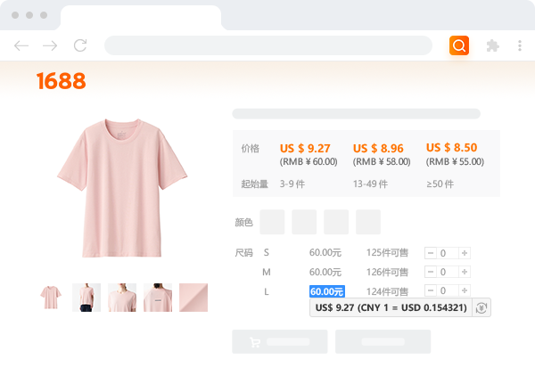
Task: Increase size S quantity with the plus button
Action: pyautogui.click(x=464, y=253)
